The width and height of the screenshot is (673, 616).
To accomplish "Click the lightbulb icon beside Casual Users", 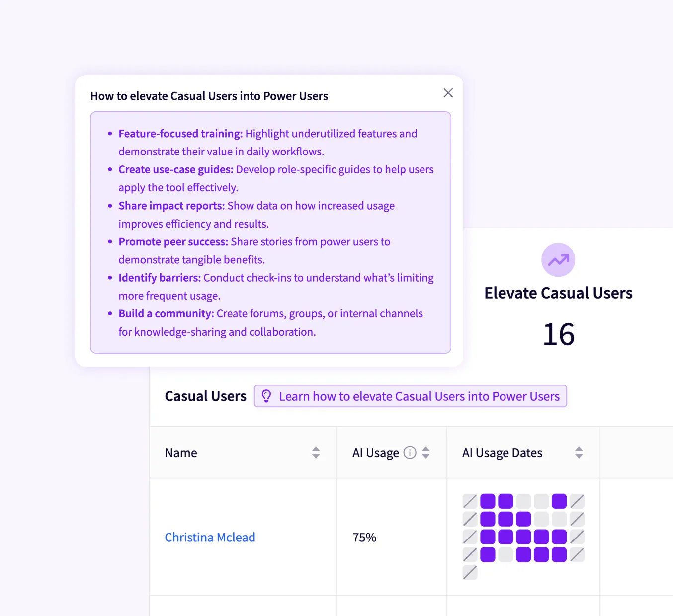I will (266, 396).
